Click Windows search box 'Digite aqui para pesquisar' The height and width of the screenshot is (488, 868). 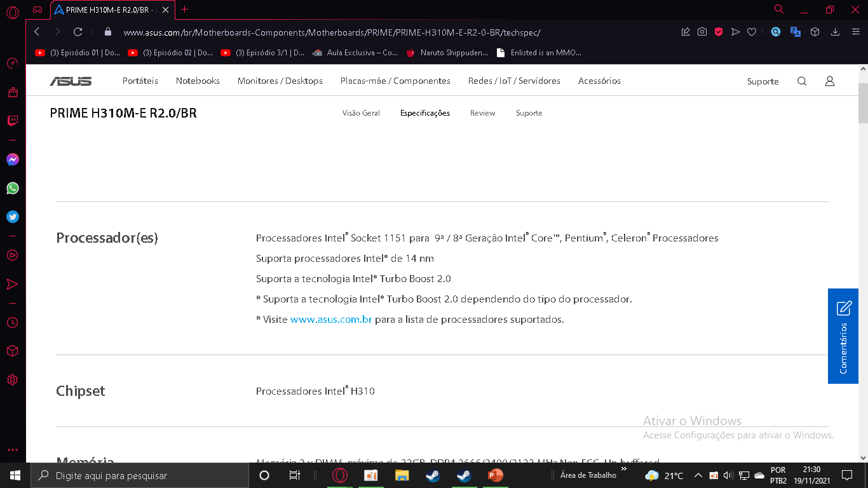pos(139,475)
